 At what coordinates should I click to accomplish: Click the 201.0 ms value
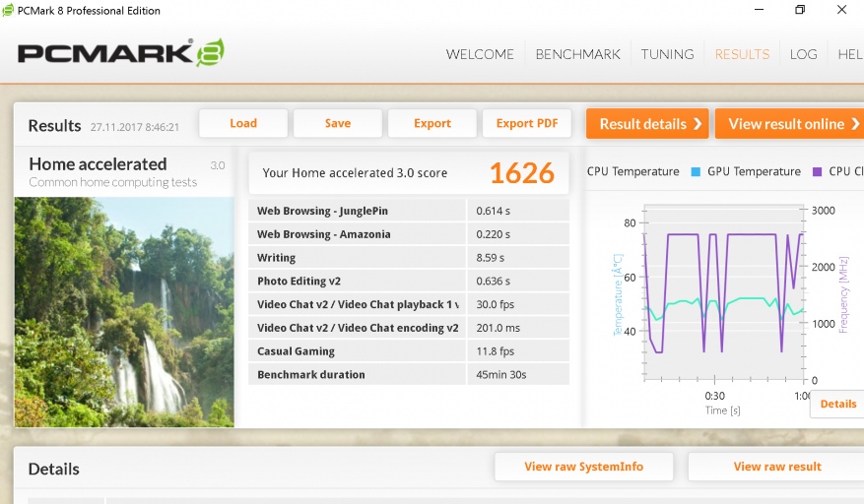[x=498, y=328]
